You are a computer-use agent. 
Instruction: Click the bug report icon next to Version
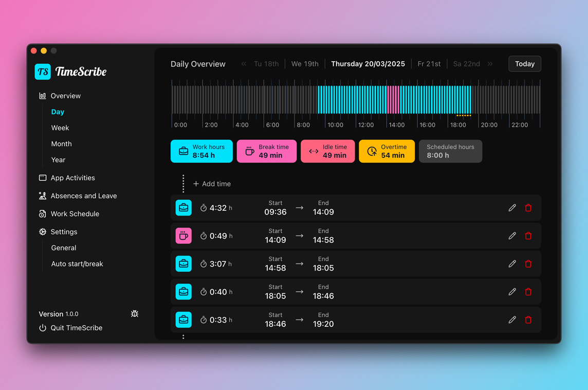pyautogui.click(x=135, y=313)
